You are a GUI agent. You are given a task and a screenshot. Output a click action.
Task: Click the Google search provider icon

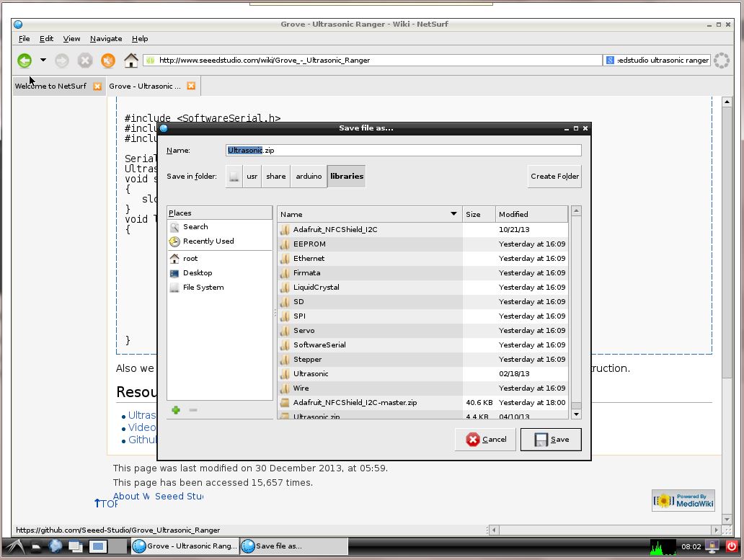[x=610, y=61]
